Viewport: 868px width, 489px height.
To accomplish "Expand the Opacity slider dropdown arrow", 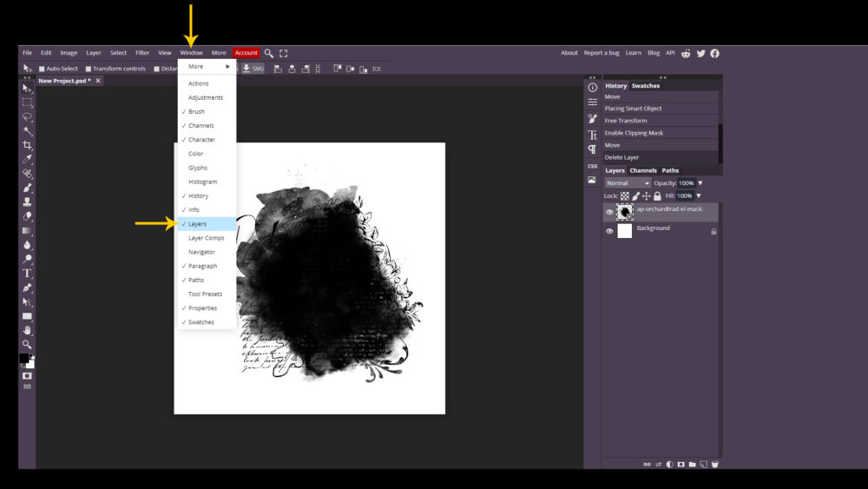I will click(700, 183).
